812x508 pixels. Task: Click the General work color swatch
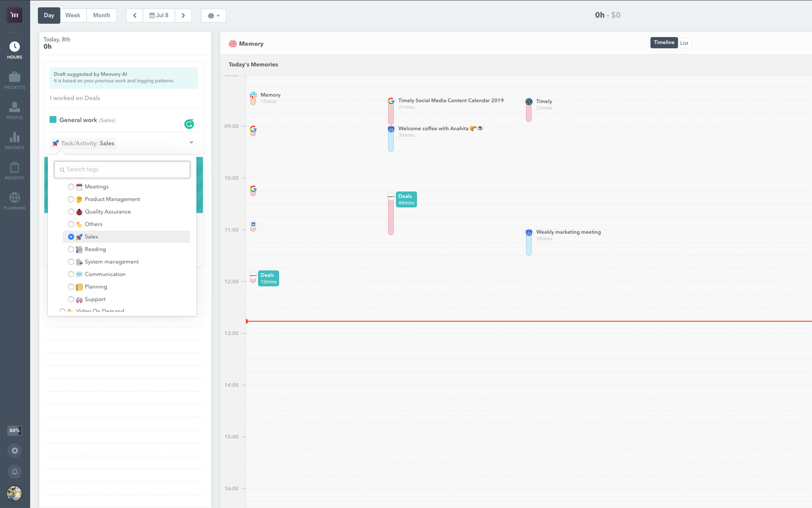(53, 120)
